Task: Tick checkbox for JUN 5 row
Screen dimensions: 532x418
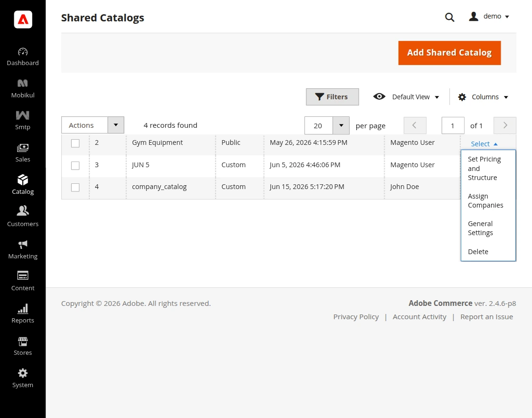Action: pyautogui.click(x=76, y=166)
